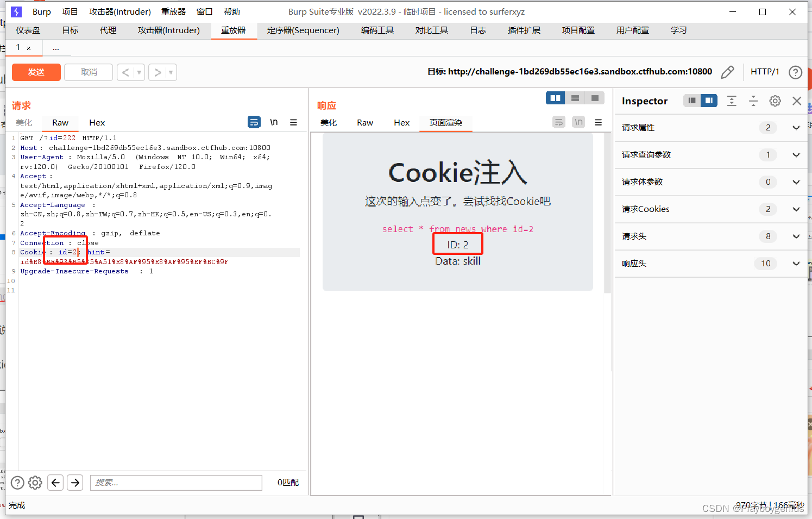Click the 发送 send button
Image resolution: width=812 pixels, height=519 pixels.
pos(36,72)
